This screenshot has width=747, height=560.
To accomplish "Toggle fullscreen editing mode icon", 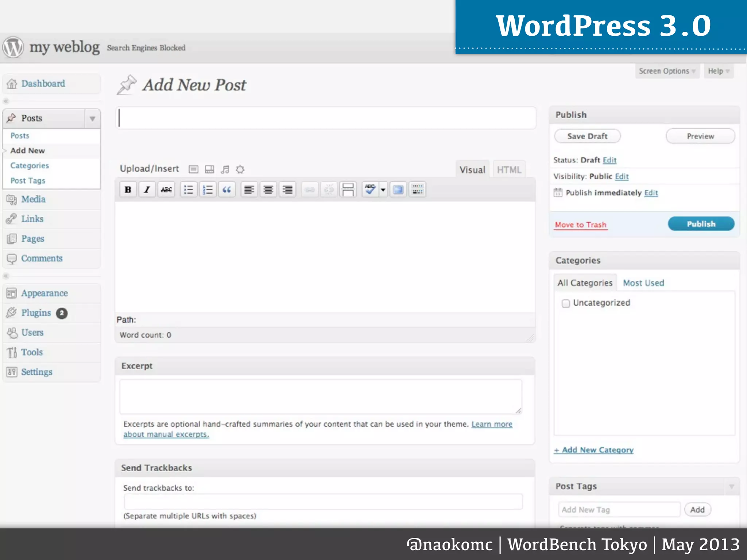I will click(398, 190).
